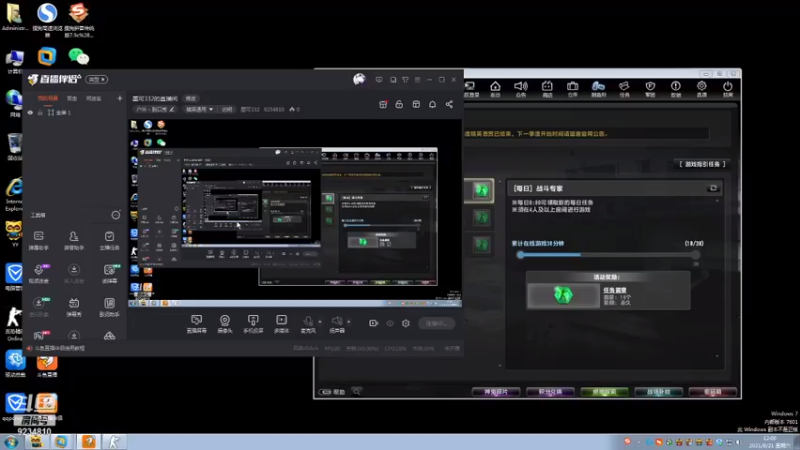The height and width of the screenshot is (450, 800).
Task: Add a 手机投屏 phone screen source
Action: (253, 323)
